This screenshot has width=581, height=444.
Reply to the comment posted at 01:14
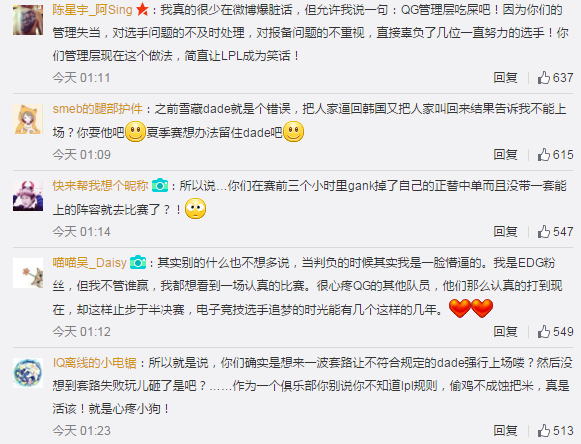point(505,232)
